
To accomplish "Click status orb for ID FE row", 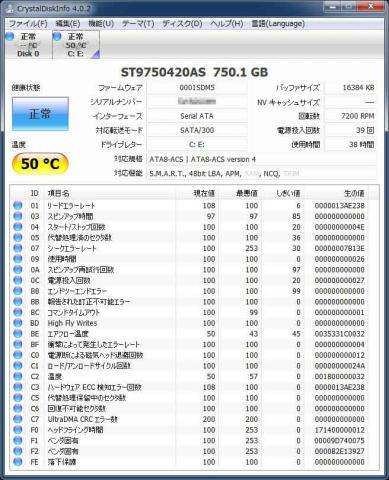I will pyautogui.click(x=18, y=462).
